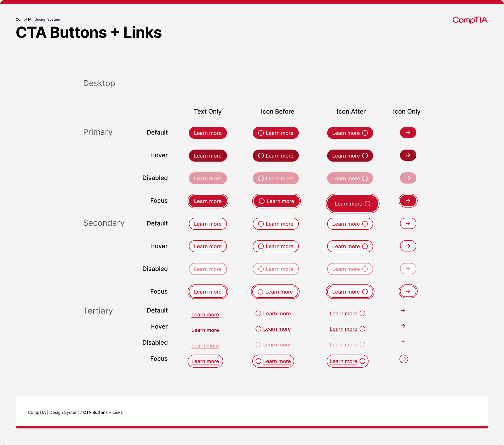504x445 pixels.
Task: Click the Primary Focus icon-only arrow button
Action: click(408, 201)
